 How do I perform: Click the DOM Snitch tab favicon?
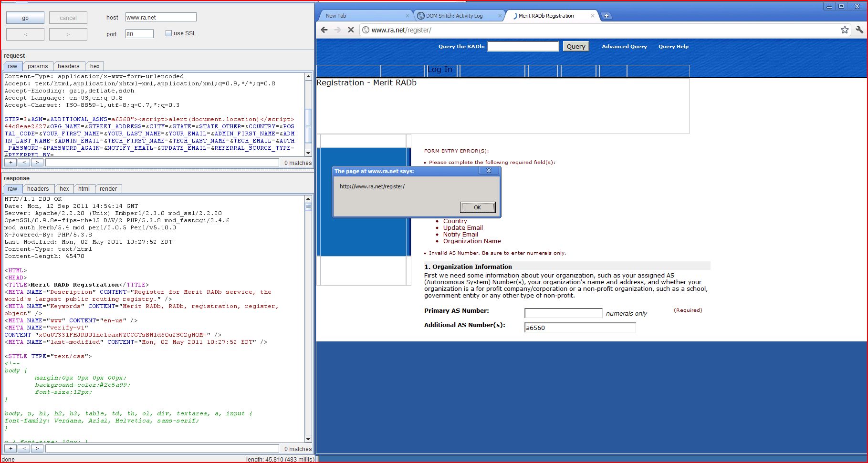421,16
